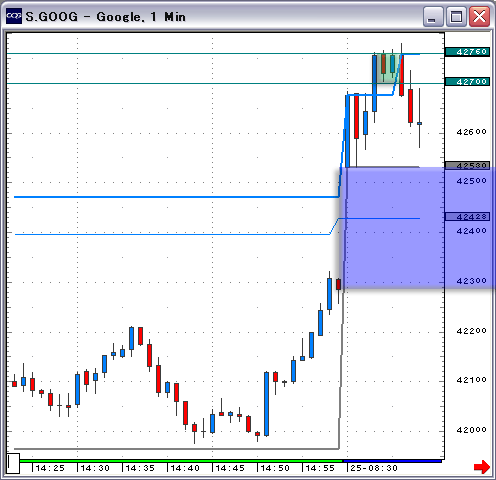Click the 42600 price axis label
The image size is (496, 480).
(x=471, y=132)
